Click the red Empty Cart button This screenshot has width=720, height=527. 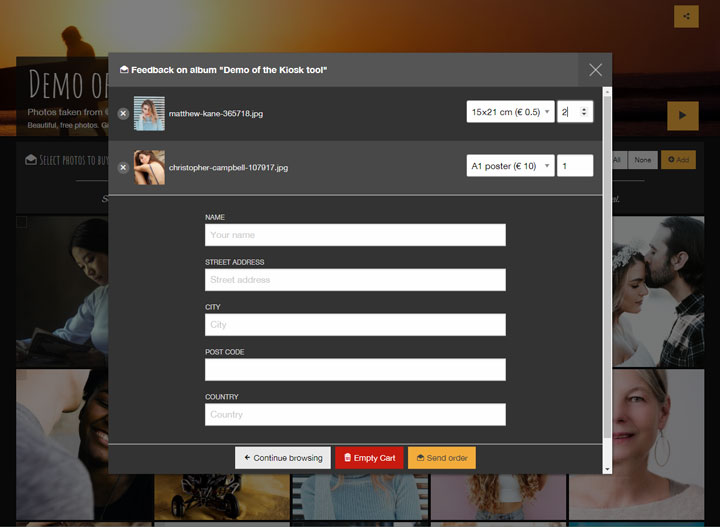pos(369,458)
